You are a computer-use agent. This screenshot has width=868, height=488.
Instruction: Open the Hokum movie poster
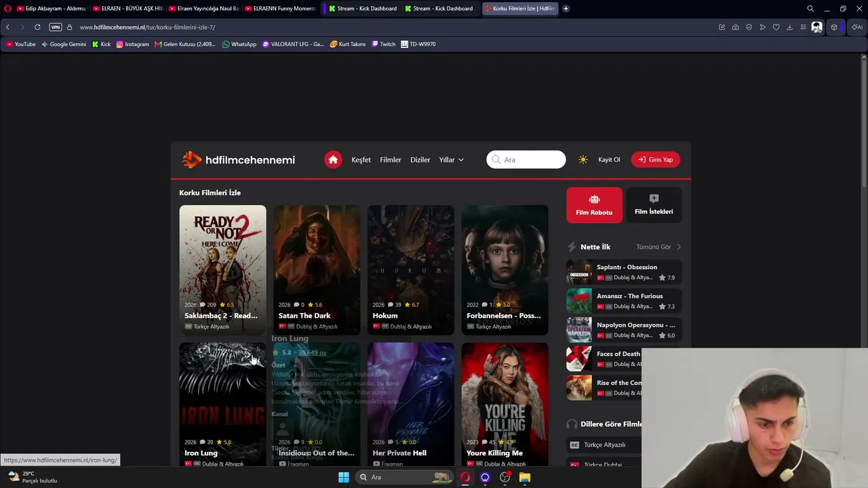pos(411,270)
